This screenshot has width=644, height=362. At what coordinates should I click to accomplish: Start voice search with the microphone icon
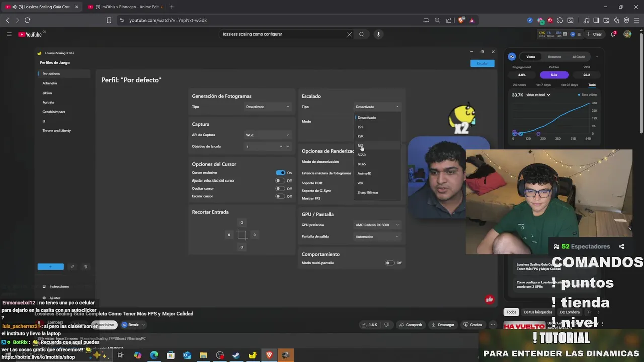378,34
